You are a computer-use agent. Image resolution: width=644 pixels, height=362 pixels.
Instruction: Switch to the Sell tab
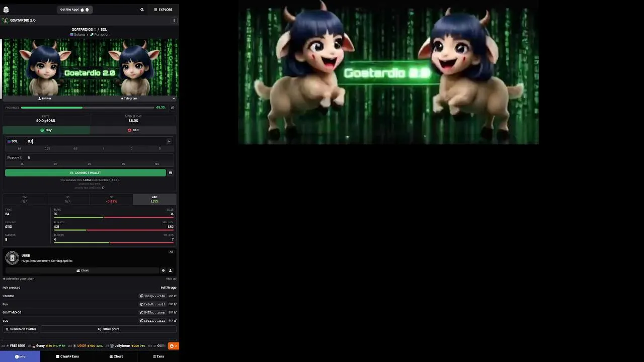133,130
